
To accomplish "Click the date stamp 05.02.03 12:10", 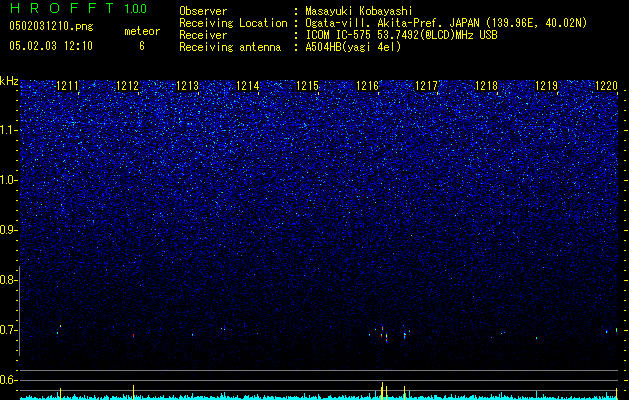I will point(51,46).
